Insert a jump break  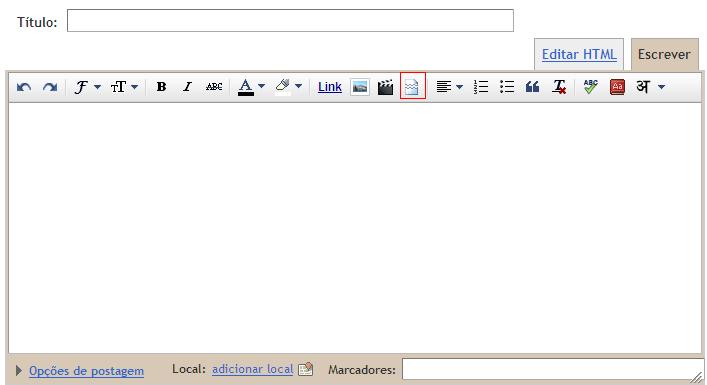click(413, 86)
